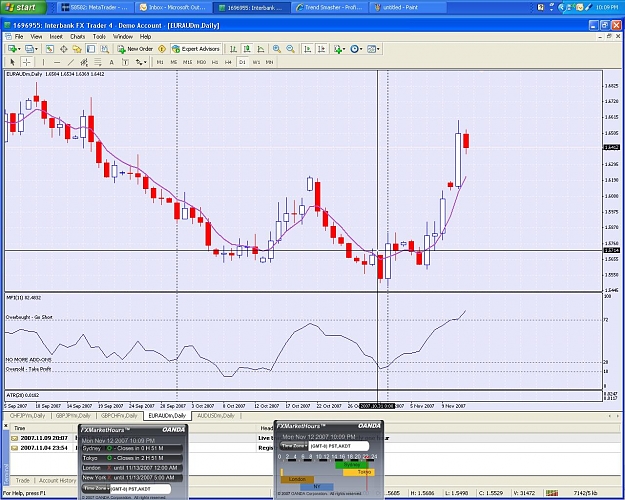Screen dimensions: 625x500
Task: Show the Navigator panel star-folder icon
Action: [x=77, y=49]
